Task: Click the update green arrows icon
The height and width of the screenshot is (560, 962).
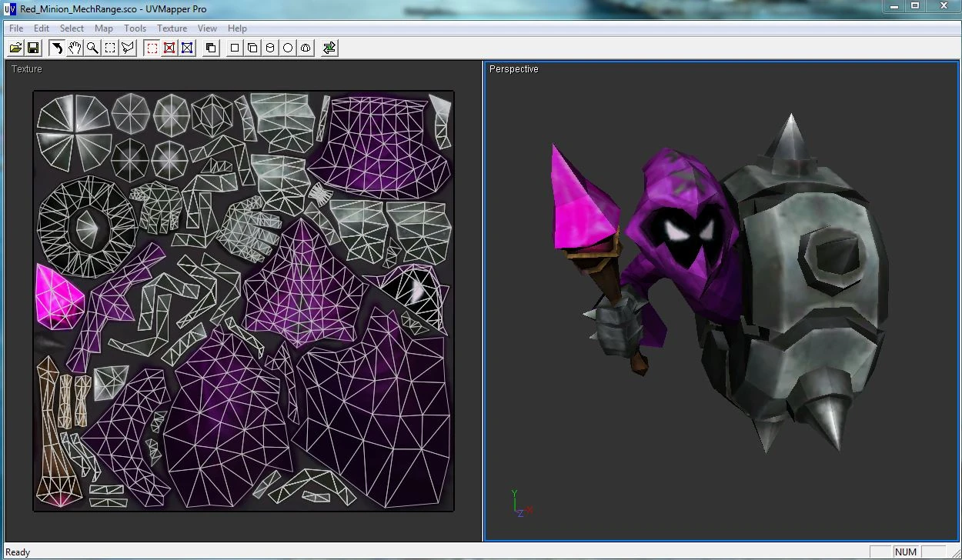Action: click(329, 48)
